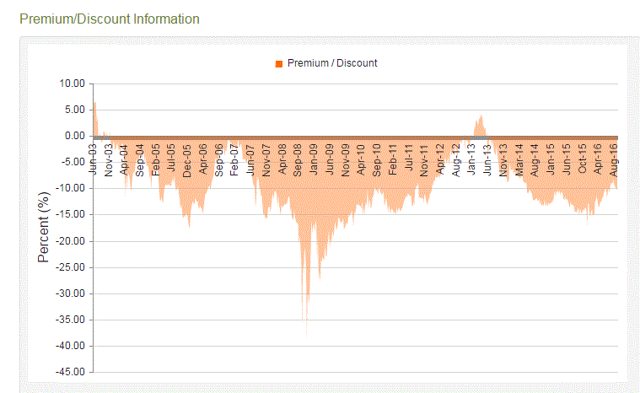Select the Feb-11 date label
640x393 pixels.
[392, 160]
